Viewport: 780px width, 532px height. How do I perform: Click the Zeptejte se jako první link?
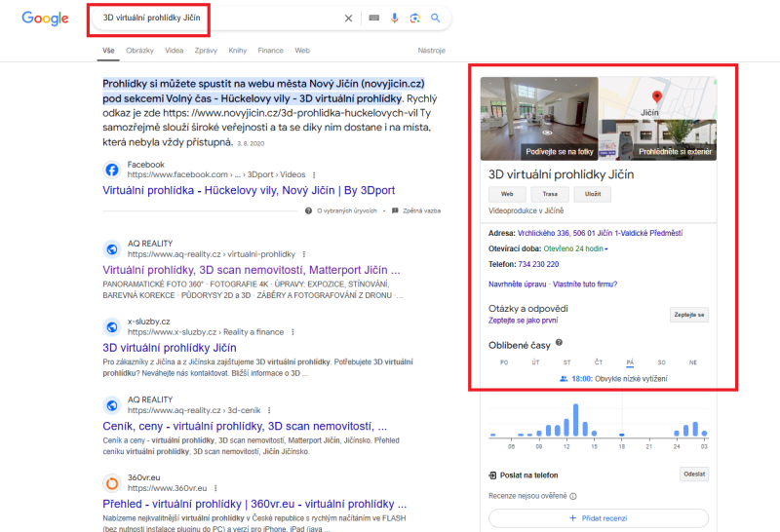click(523, 321)
